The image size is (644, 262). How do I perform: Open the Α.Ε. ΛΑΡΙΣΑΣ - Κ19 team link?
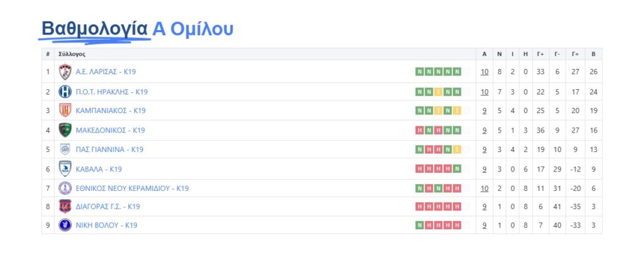coord(105,72)
